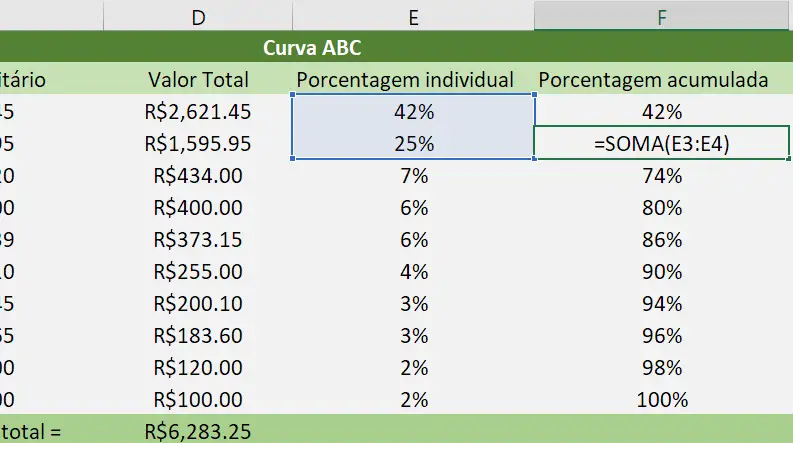Click the R$434.00 value cell

click(x=197, y=176)
